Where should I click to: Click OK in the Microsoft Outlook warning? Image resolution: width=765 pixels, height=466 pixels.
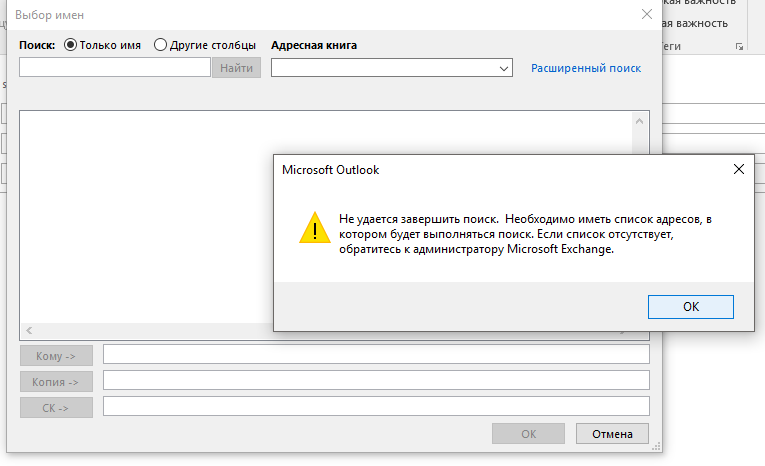coord(690,307)
